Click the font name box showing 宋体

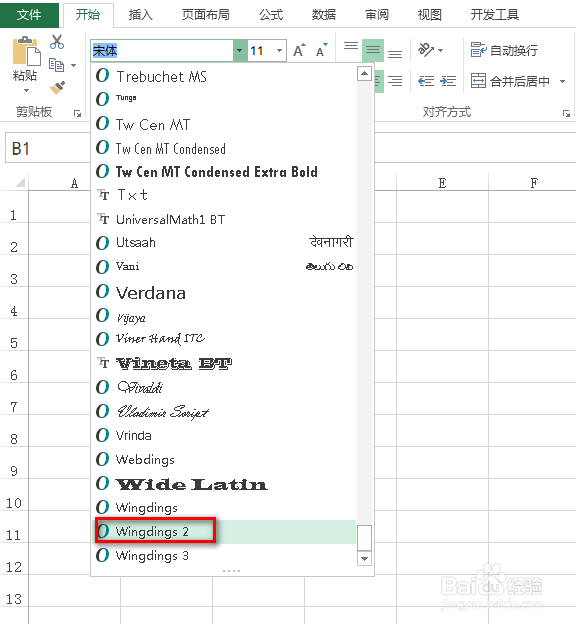pos(162,51)
